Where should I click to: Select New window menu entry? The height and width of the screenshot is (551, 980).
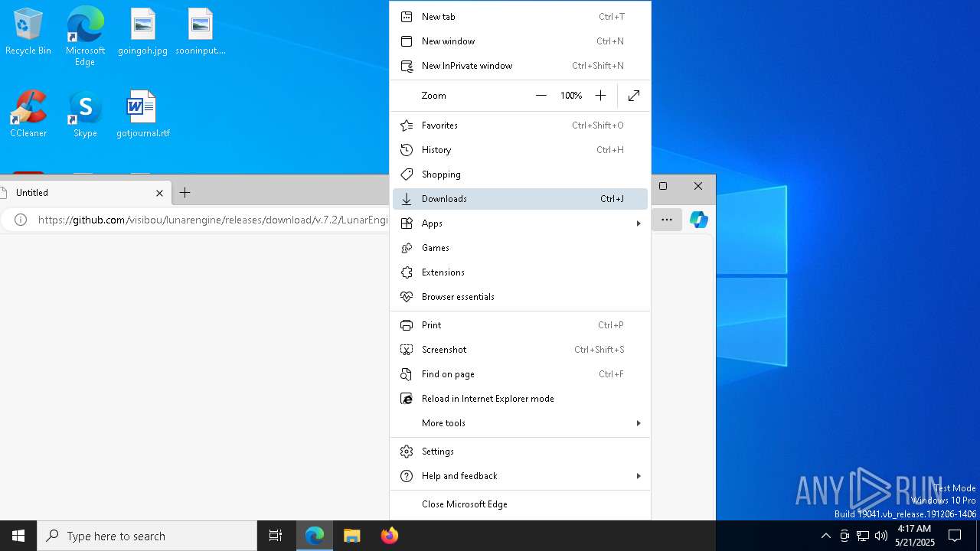520,41
